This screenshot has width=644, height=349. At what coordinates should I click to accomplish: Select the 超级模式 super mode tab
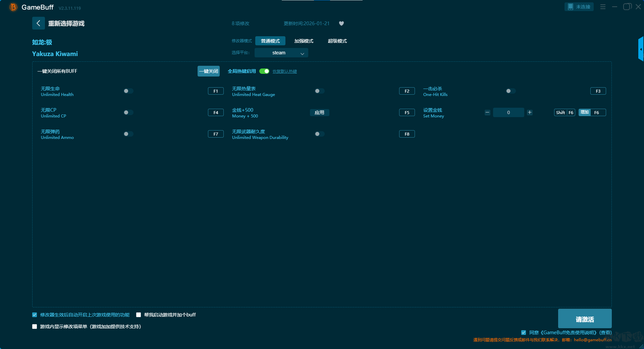tap(337, 41)
